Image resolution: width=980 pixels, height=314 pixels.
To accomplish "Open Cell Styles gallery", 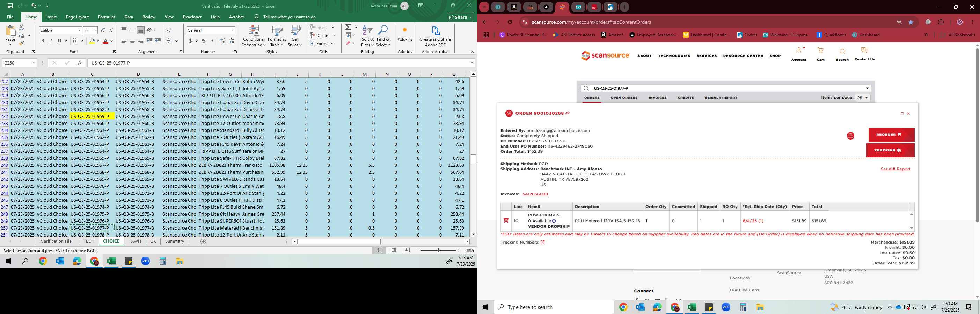I will point(295,37).
